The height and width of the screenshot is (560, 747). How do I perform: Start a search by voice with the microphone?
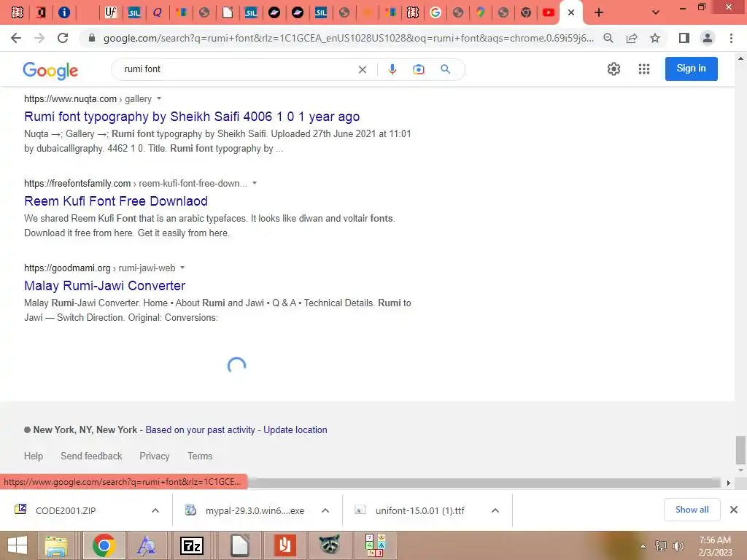pyautogui.click(x=392, y=69)
